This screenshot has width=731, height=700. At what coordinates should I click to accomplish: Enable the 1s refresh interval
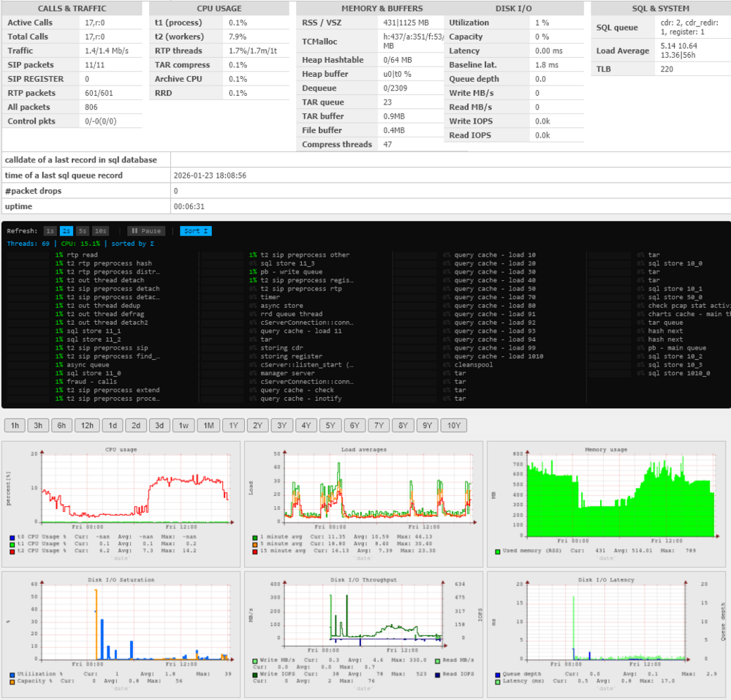50,230
